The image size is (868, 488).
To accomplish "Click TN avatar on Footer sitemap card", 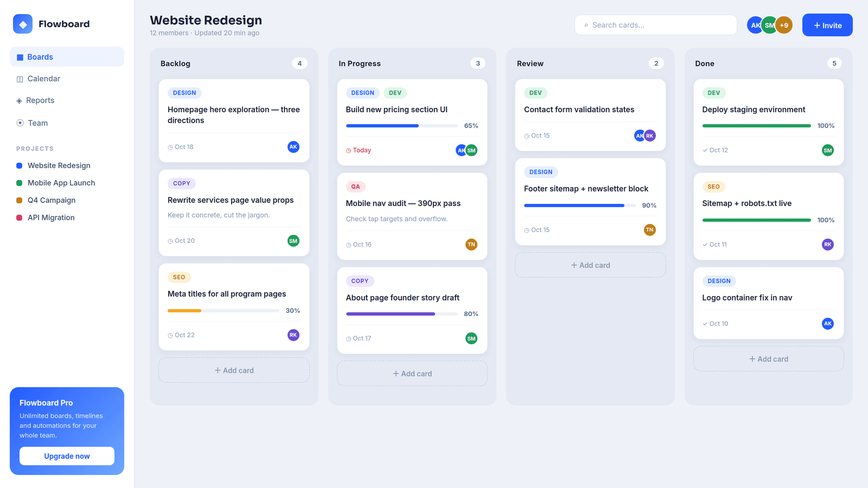I will click(x=649, y=230).
